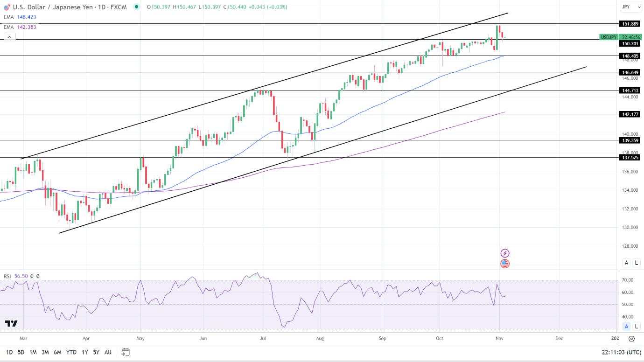
Task: Toggle log scale L on price pane
Action: coord(637,263)
